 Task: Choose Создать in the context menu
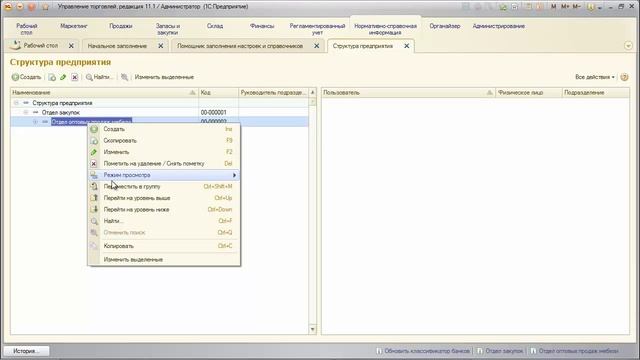[164, 129]
